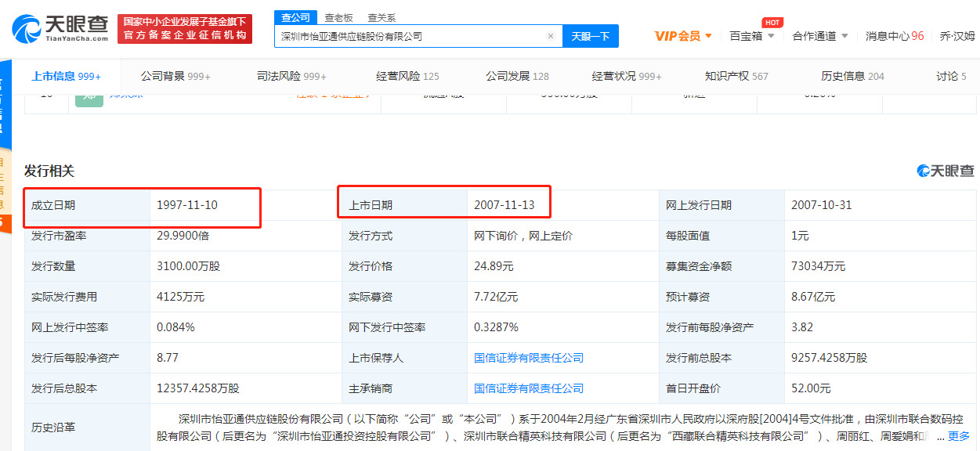Switch to 公司发展 tab

point(517,76)
